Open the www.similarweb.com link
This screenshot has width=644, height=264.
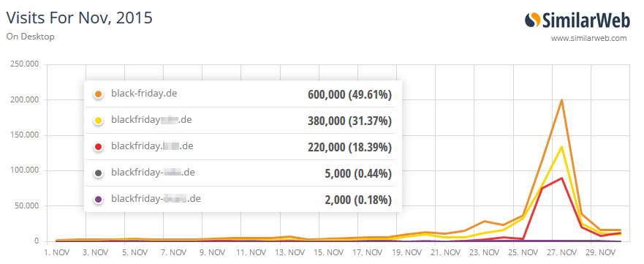[x=589, y=39]
